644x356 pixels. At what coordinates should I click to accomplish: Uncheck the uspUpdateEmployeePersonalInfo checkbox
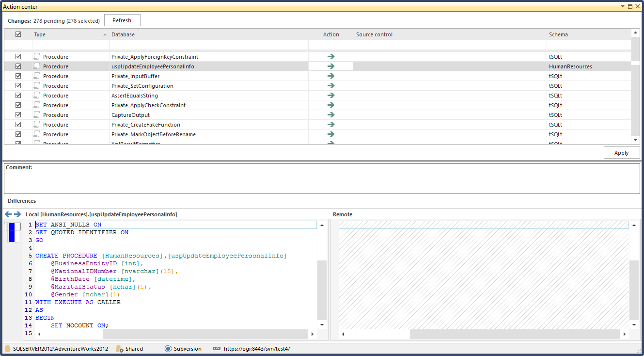click(x=18, y=66)
